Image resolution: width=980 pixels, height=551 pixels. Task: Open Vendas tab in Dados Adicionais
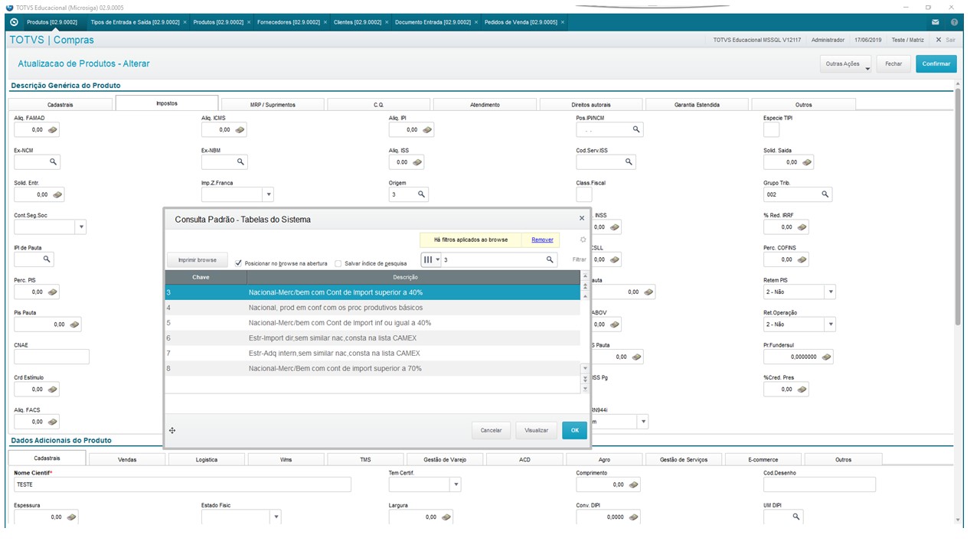[127, 459]
